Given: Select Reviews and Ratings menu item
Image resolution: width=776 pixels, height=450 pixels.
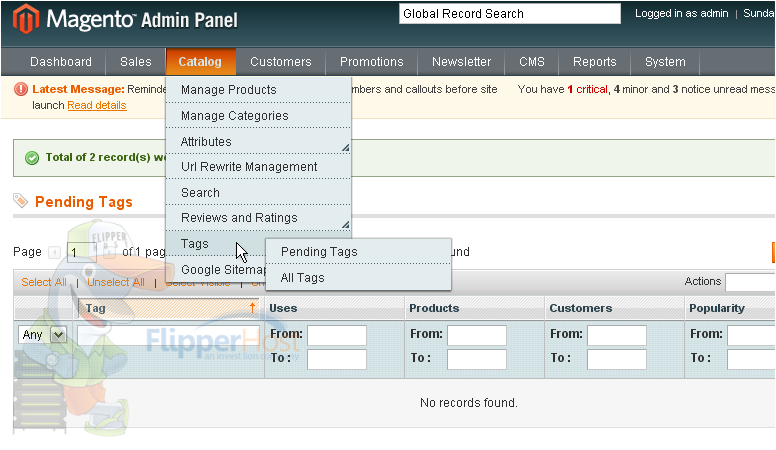Looking at the screenshot, I should pos(258,217).
